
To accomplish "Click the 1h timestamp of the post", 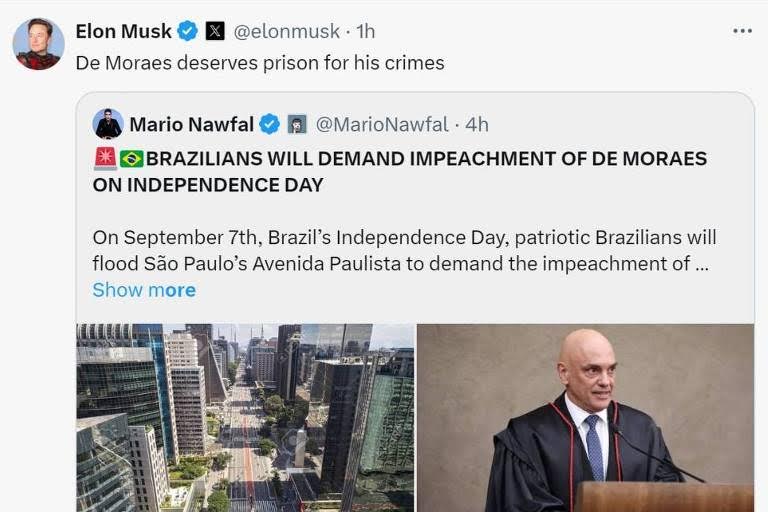I will click(366, 31).
